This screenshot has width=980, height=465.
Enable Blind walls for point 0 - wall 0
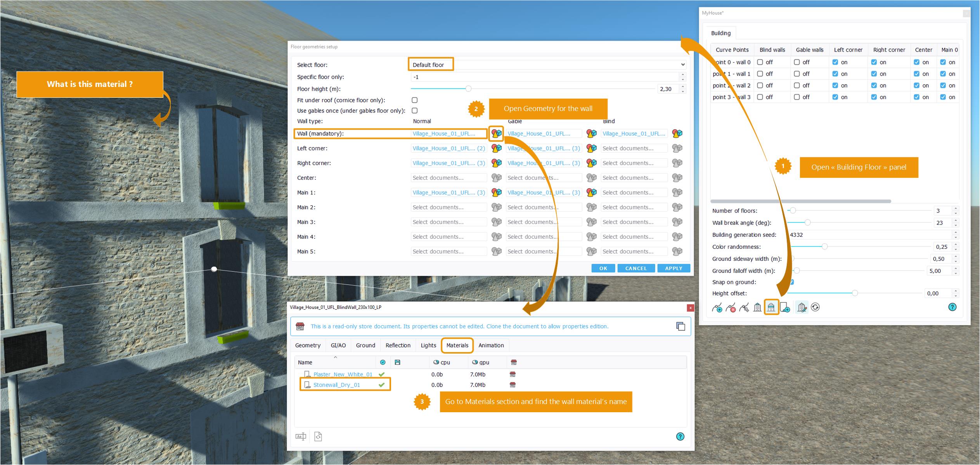760,62
